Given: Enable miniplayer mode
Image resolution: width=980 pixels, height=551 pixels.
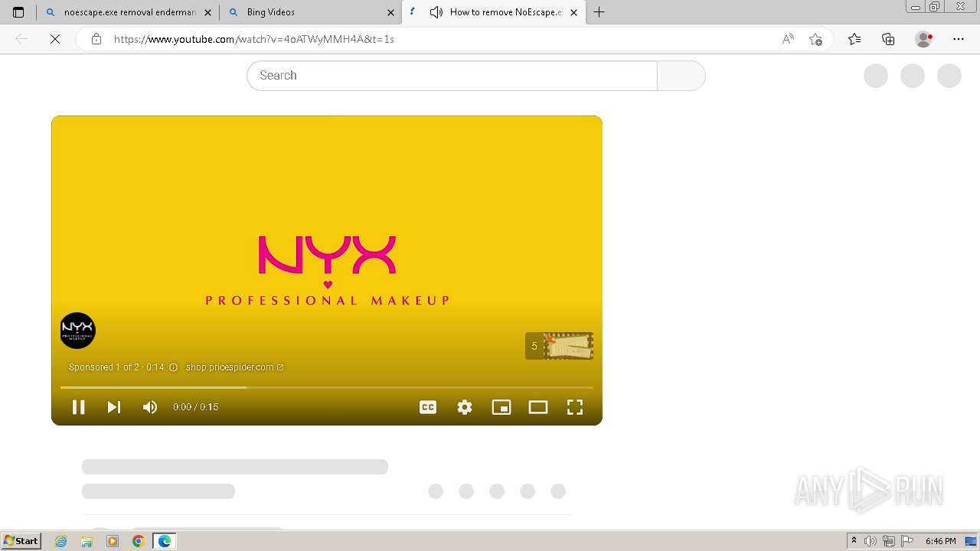Looking at the screenshot, I should 501,407.
